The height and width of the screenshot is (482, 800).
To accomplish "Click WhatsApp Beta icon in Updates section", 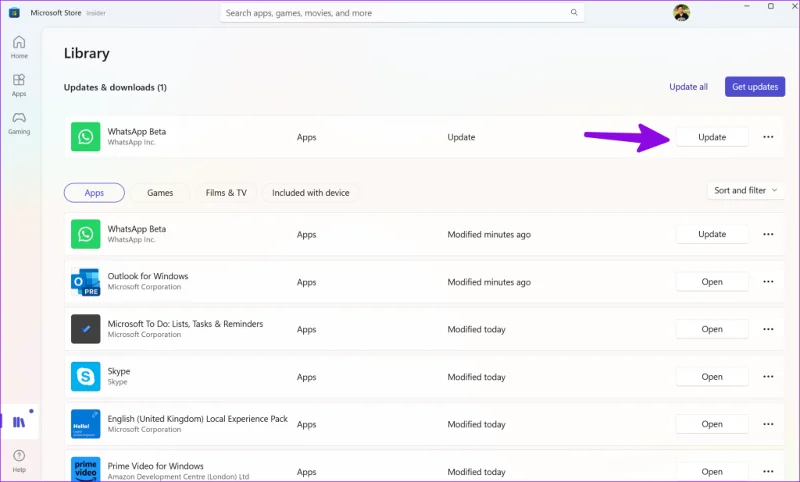I will click(x=86, y=137).
